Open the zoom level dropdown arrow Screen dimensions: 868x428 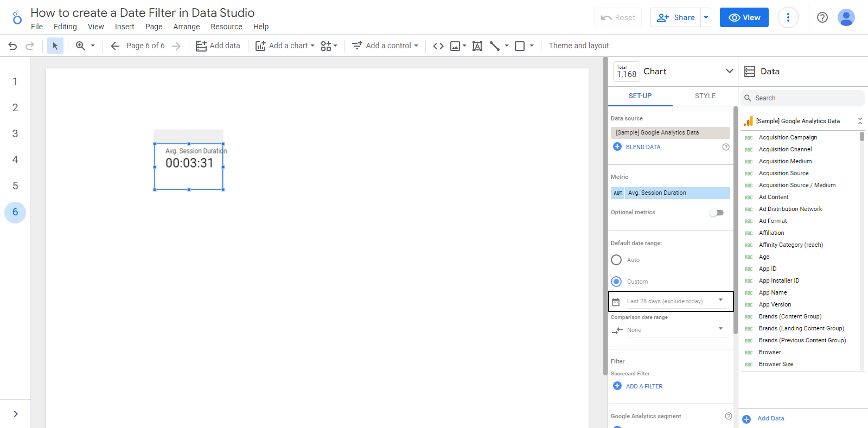93,46
